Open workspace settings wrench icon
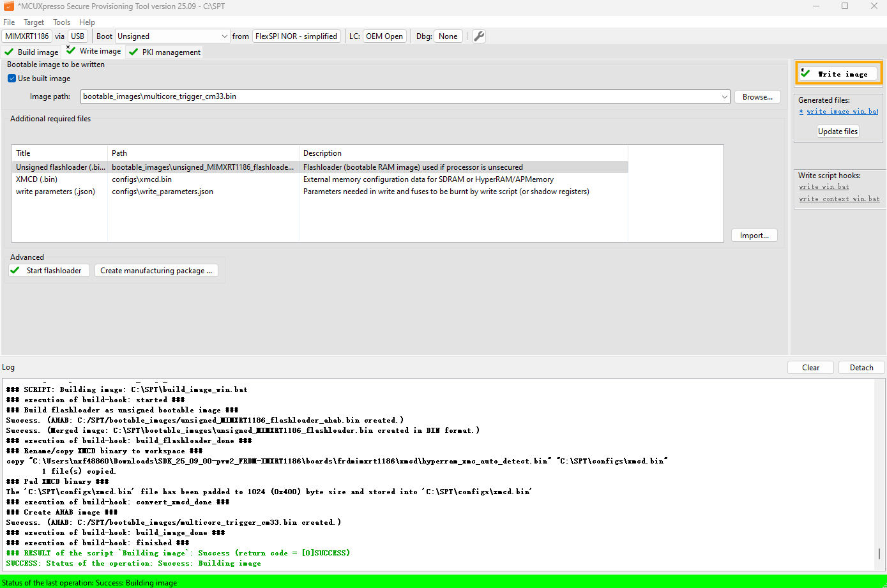Screen dimensions: 887x588 [x=478, y=36]
